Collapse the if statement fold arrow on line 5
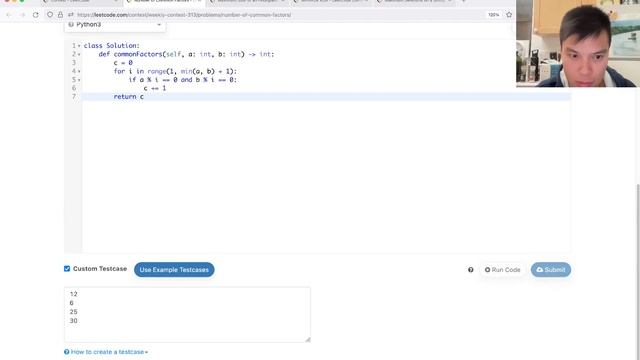 (x=79, y=80)
